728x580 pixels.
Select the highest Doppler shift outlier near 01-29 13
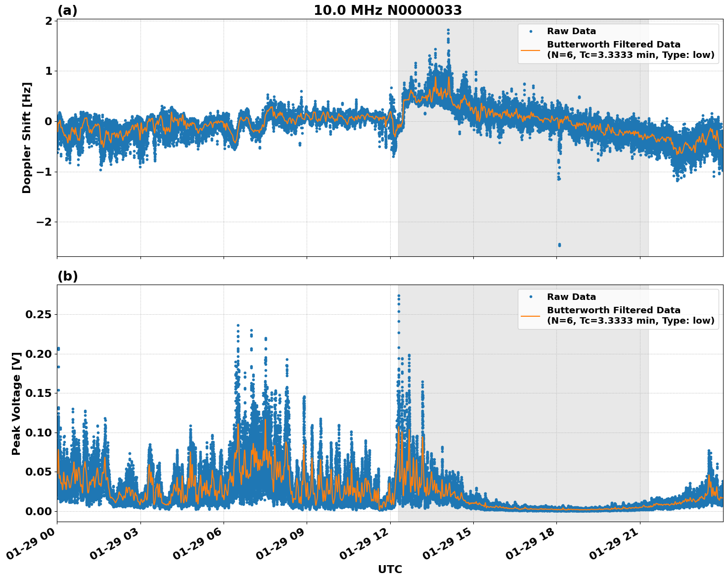(448, 30)
